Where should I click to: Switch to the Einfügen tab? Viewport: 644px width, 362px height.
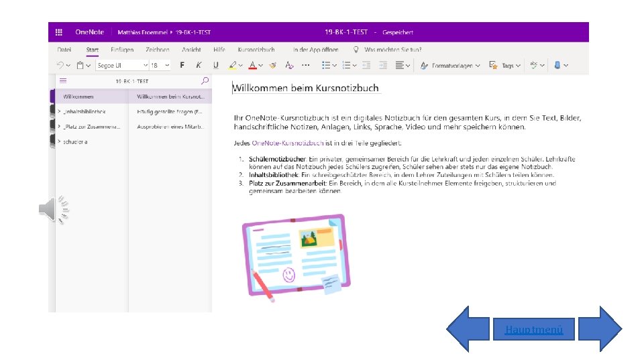click(x=122, y=50)
